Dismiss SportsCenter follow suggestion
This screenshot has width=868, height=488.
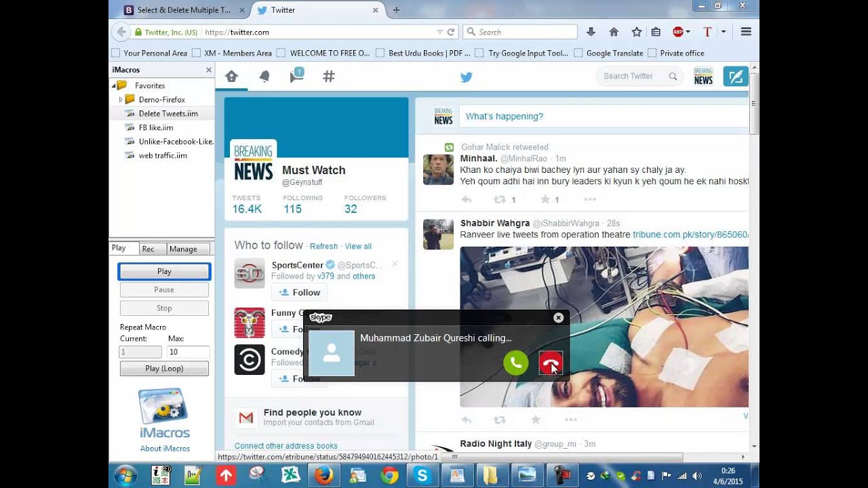(395, 264)
